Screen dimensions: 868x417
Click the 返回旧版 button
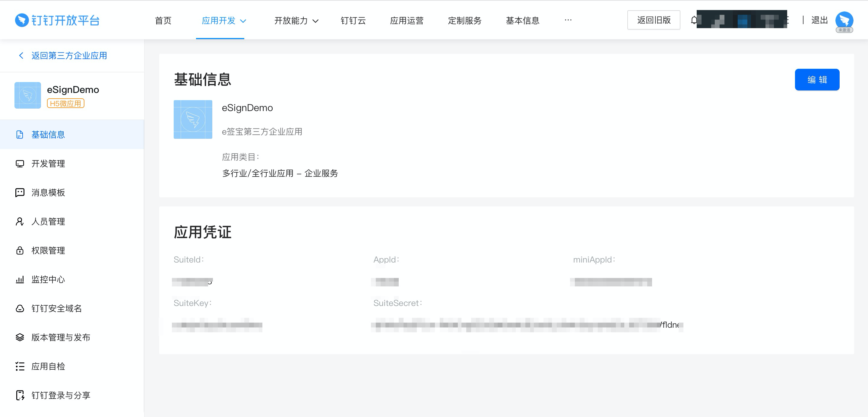(653, 20)
